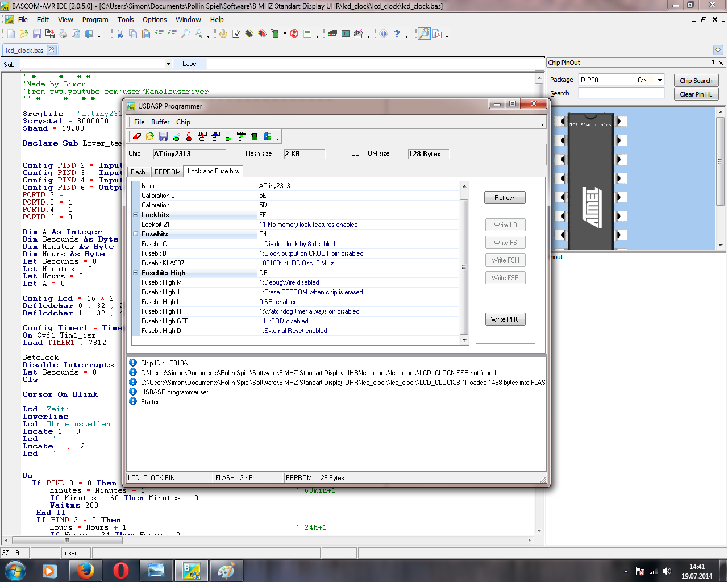Viewport: 728px width, 582px height.
Task: Collapse the Fusebits High tree group
Action: coord(136,273)
